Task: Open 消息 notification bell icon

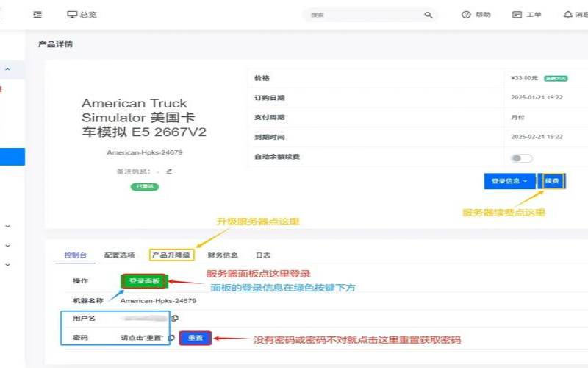Action: (x=568, y=15)
